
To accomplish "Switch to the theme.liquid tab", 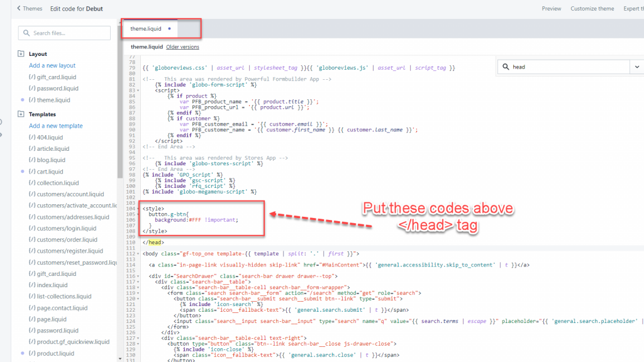I will 147,28.
